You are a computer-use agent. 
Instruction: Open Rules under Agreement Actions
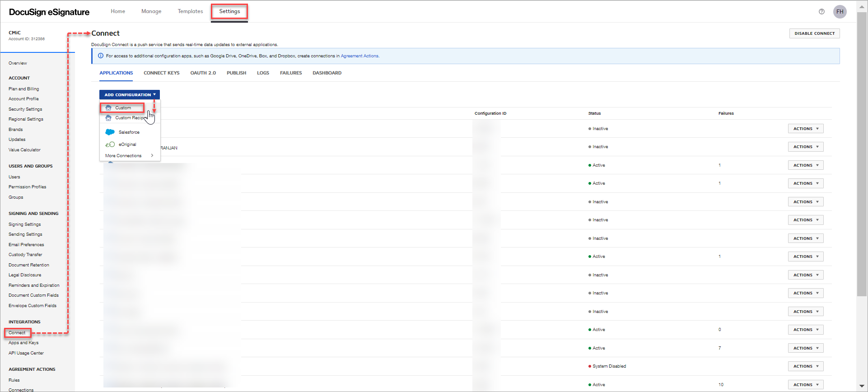coord(14,380)
